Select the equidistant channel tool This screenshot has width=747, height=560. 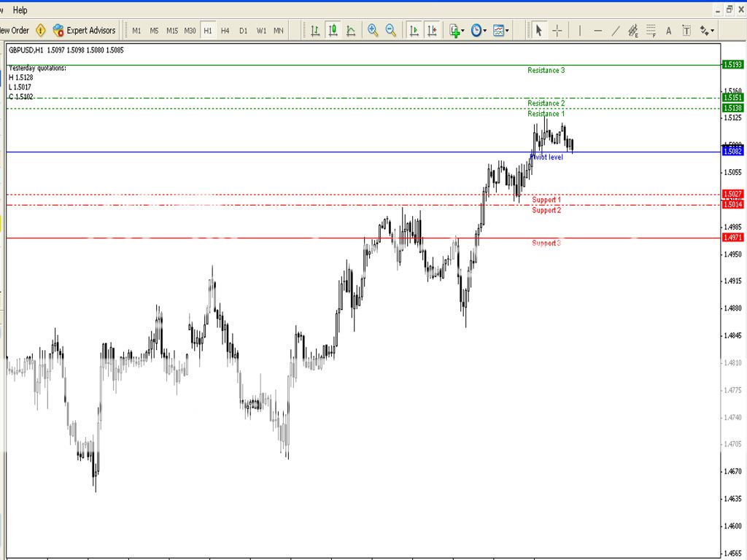(633, 31)
